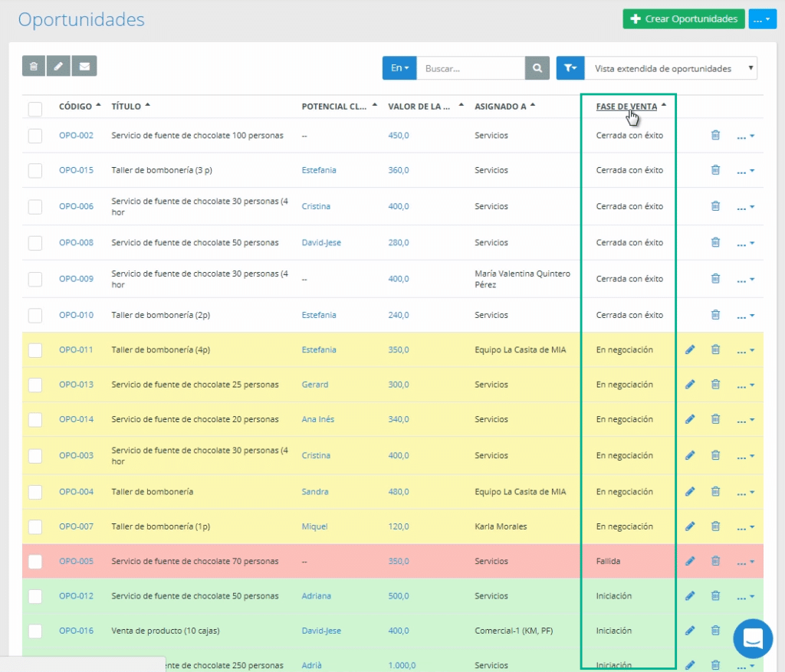Open opportunity link OPO-002
The image size is (785, 672).
76,136
